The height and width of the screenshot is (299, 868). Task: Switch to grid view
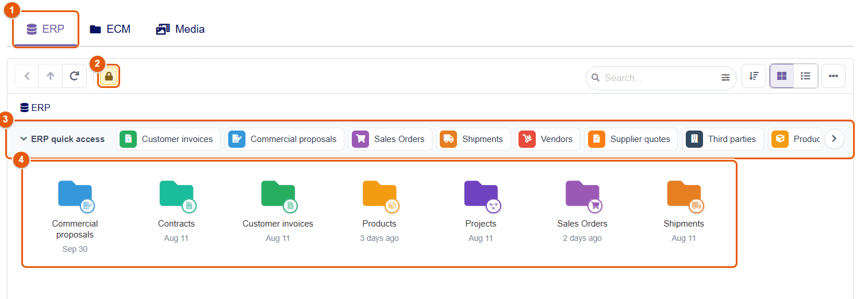click(x=782, y=76)
